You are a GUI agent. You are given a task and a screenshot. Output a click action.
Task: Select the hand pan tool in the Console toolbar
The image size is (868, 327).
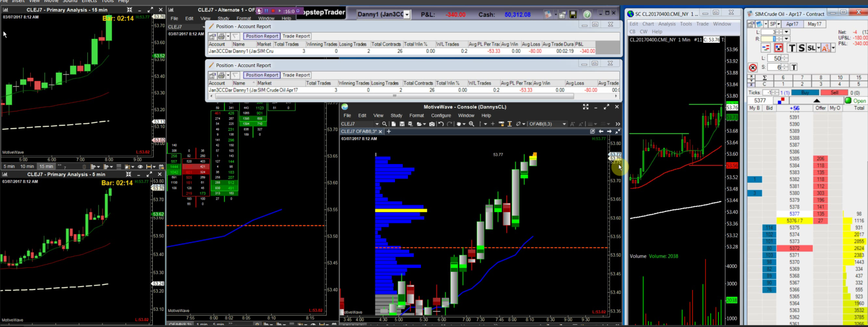459,124
